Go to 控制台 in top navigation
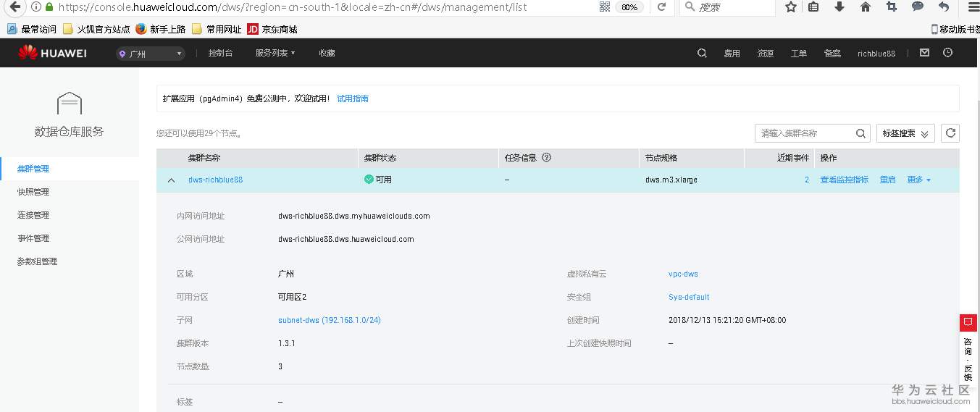Viewport: 980px width, 412px height. (x=220, y=54)
